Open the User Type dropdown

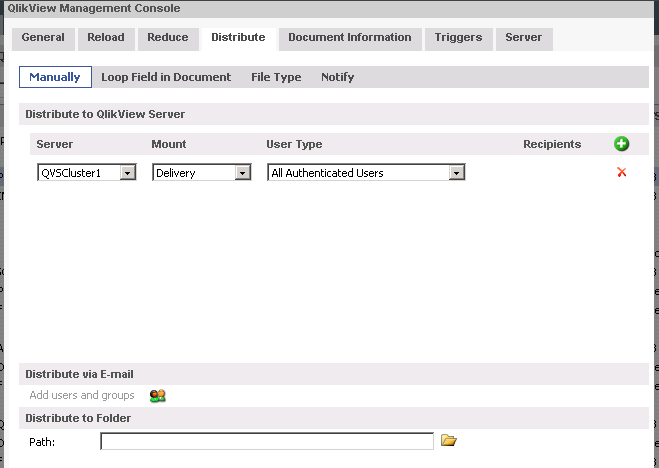point(366,173)
